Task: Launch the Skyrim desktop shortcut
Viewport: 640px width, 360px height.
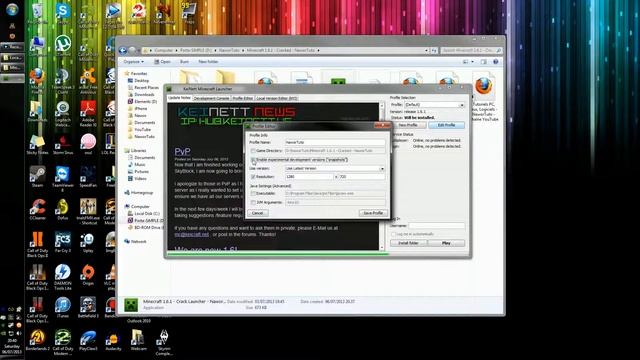Action: pyautogui.click(x=164, y=342)
